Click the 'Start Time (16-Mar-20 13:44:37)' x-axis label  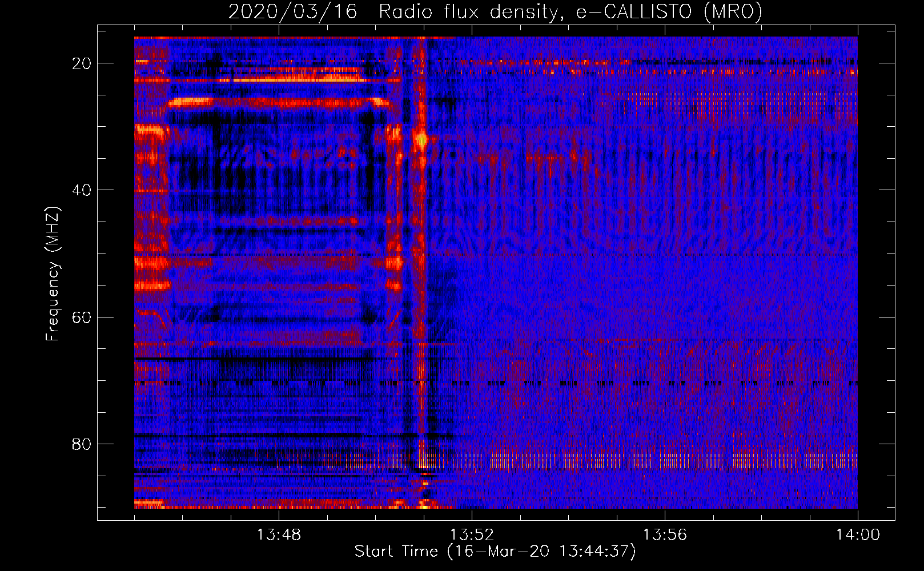coord(495,552)
